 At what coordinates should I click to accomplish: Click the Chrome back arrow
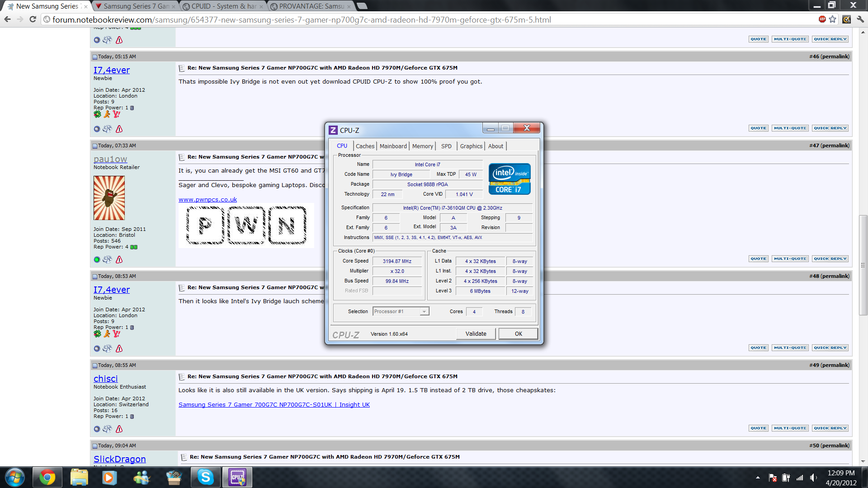7,19
